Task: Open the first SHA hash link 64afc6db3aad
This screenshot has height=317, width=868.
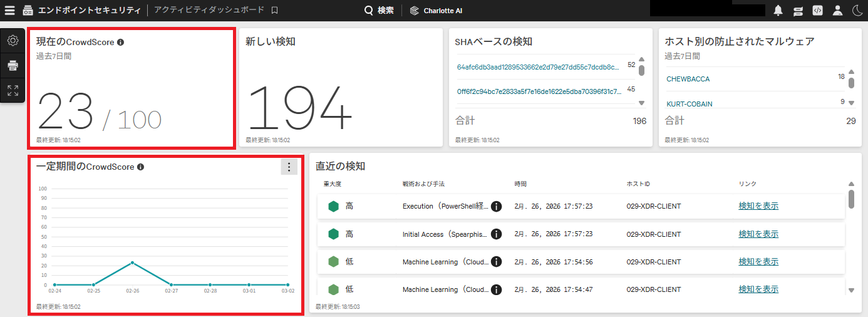Action: coord(538,66)
